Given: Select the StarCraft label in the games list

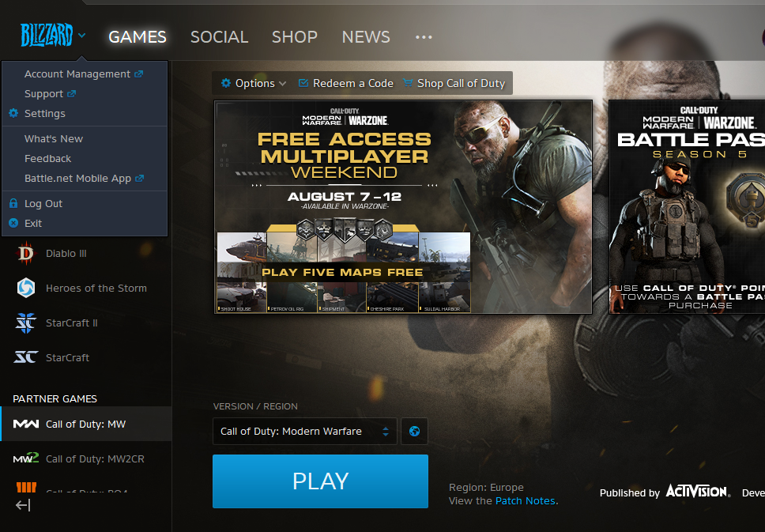Looking at the screenshot, I should [67, 358].
